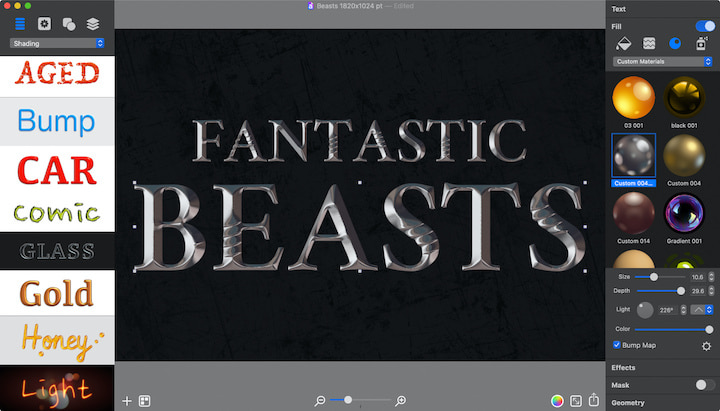
Task: Open the shapes tab icon in sidebar
Action: (69, 24)
